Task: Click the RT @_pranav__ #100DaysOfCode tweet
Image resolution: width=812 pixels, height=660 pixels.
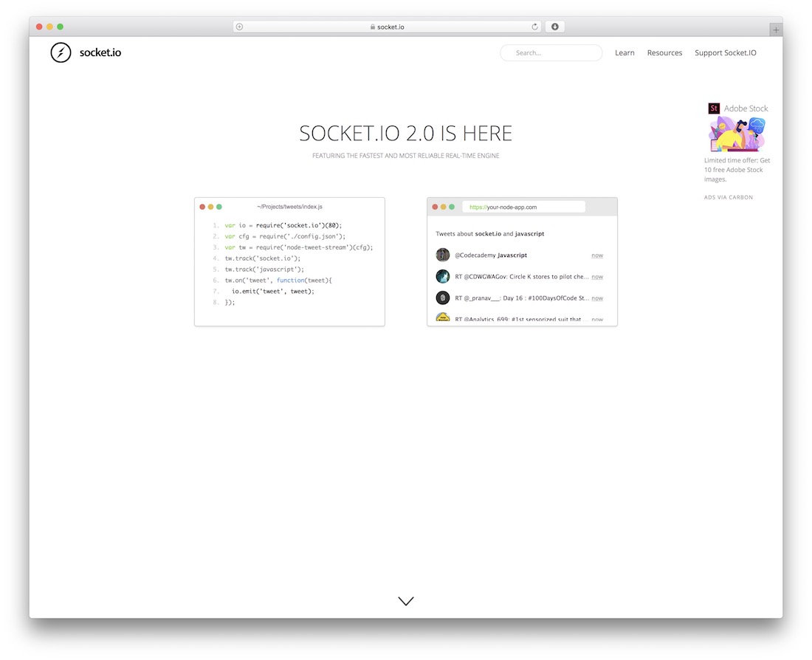Action: [x=521, y=298]
